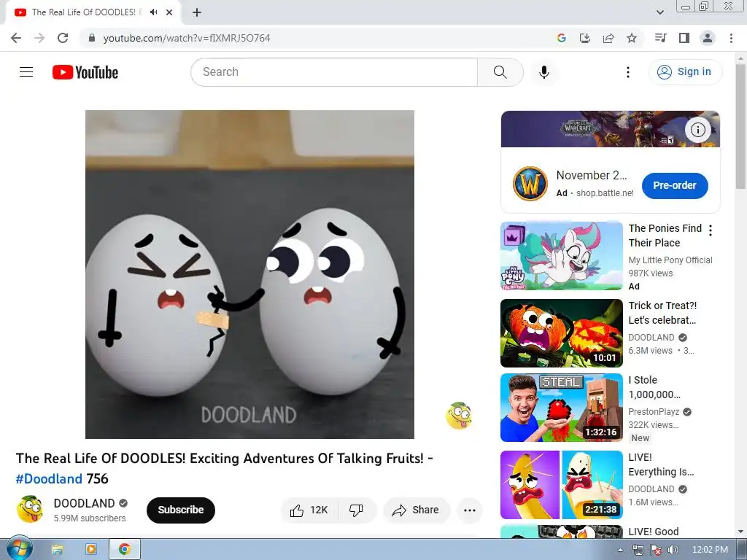747x560 pixels.
Task: Open media player taskbar icon
Action: 91,550
